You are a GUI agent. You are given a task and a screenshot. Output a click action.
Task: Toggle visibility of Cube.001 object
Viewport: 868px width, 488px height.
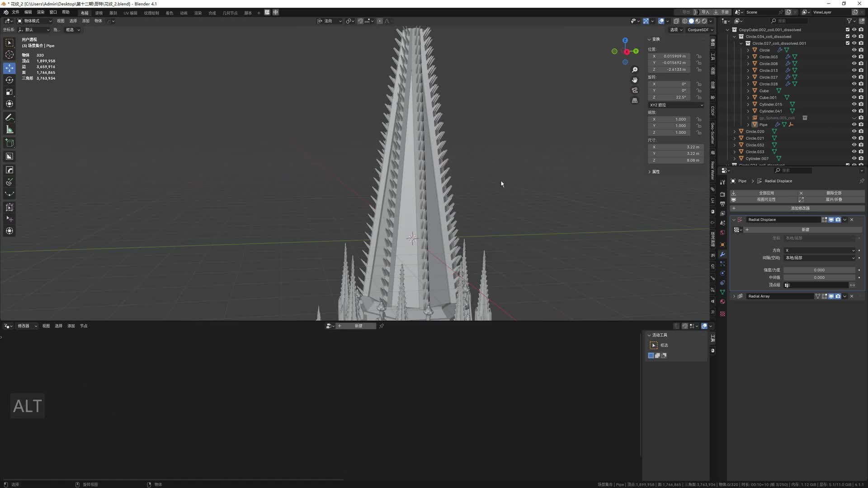(854, 98)
